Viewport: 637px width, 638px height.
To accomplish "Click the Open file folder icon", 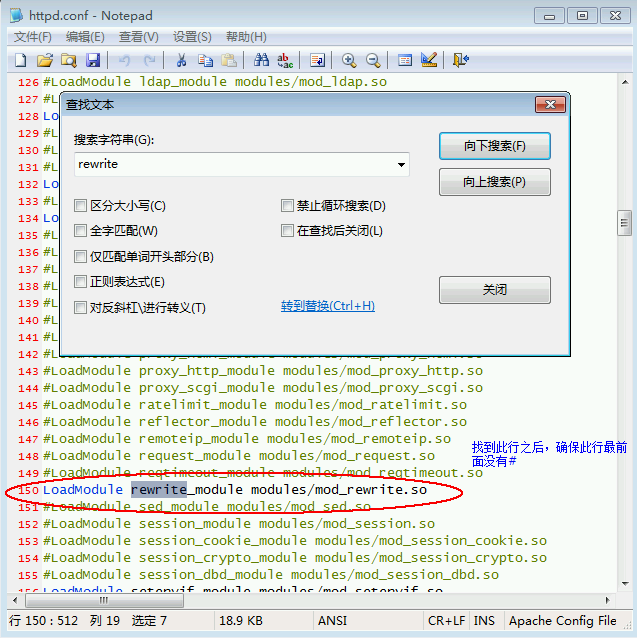I will point(45,60).
